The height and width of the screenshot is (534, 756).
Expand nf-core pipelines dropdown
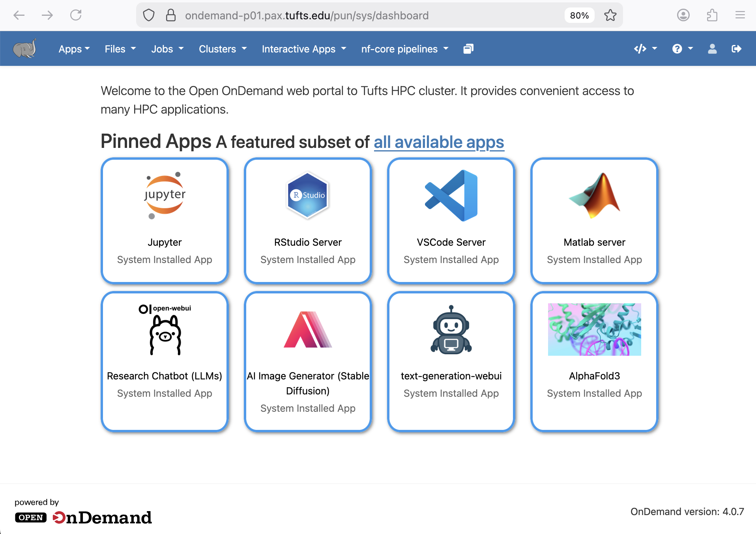click(404, 49)
